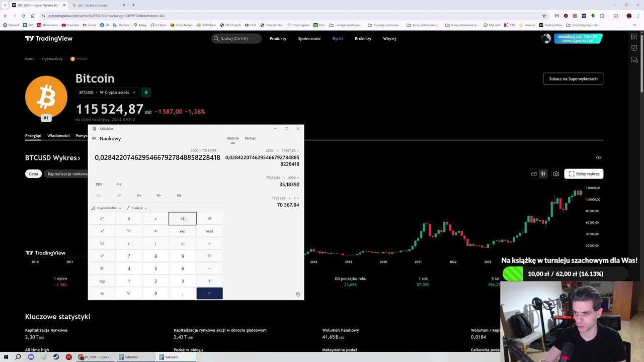Image resolution: width=644 pixels, height=362 pixels.
Task: Open the Binance bookmark
Action: tap(527, 25)
